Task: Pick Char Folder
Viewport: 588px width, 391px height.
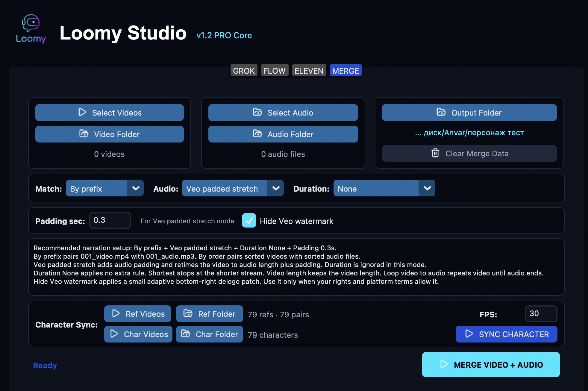Action: coord(210,334)
